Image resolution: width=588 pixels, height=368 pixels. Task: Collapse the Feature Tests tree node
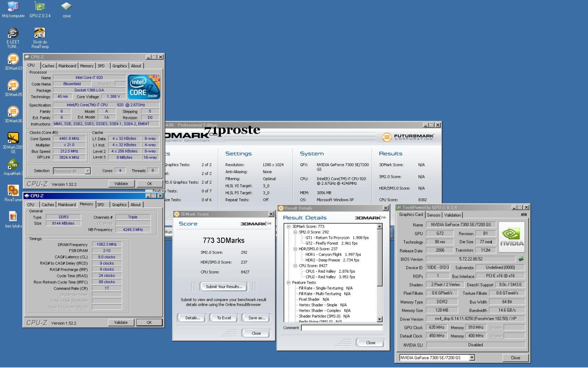click(289, 283)
